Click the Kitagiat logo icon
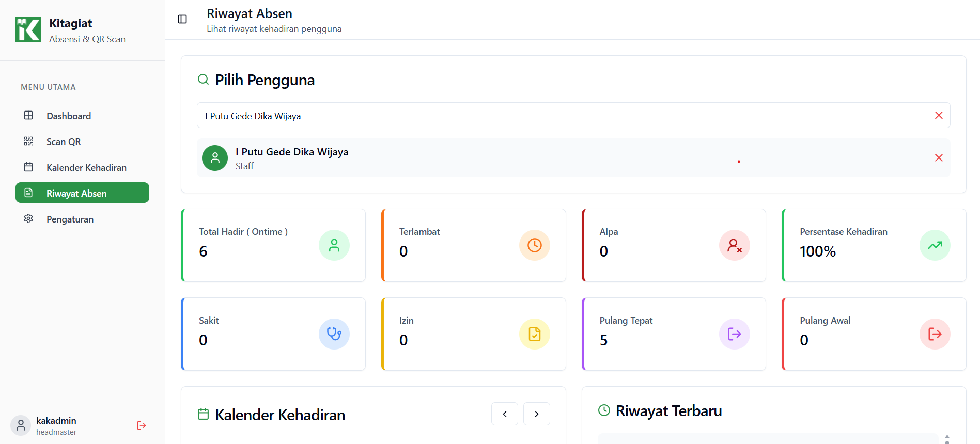Image resolution: width=980 pixels, height=444 pixels. coord(28,29)
